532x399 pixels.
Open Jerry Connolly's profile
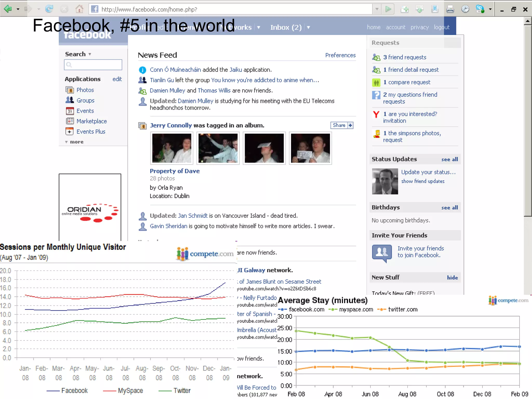(171, 125)
